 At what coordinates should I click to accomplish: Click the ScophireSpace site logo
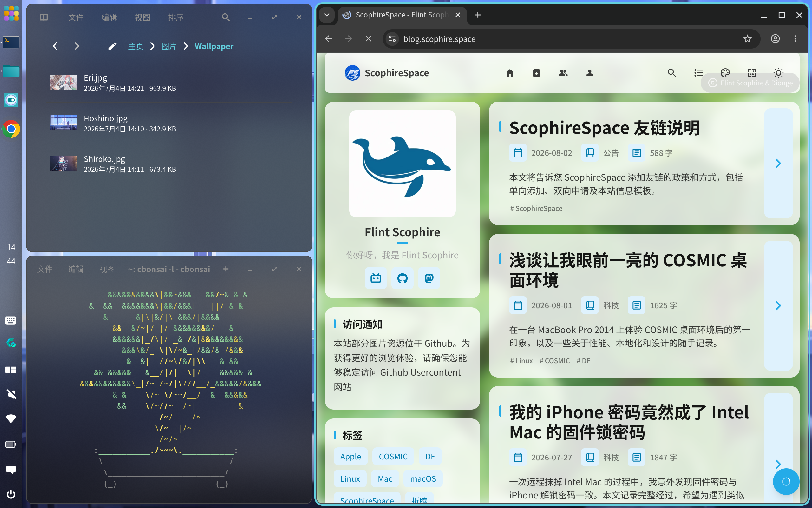tap(387, 73)
